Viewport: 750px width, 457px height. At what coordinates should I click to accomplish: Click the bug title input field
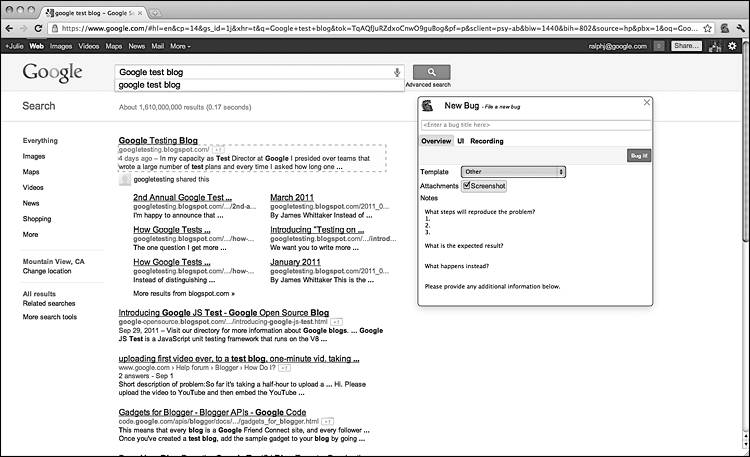tap(536, 125)
